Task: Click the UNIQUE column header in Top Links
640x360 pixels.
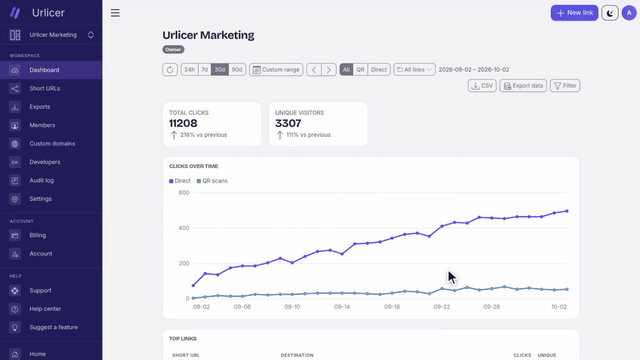Action: tap(547, 355)
